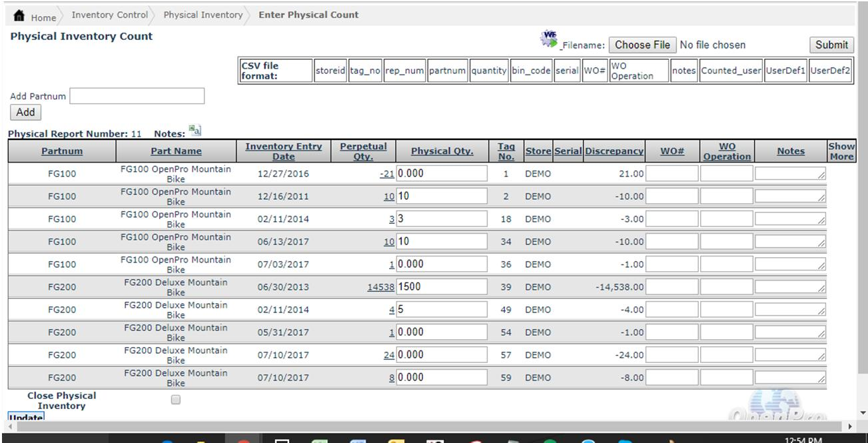Click the Submit button
This screenshot has height=443, width=868.
(x=831, y=45)
